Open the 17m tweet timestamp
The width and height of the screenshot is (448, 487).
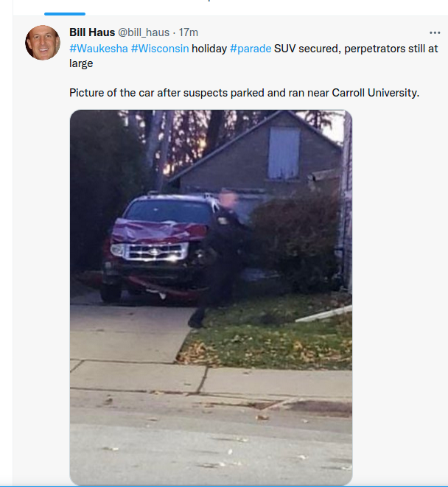tap(189, 32)
